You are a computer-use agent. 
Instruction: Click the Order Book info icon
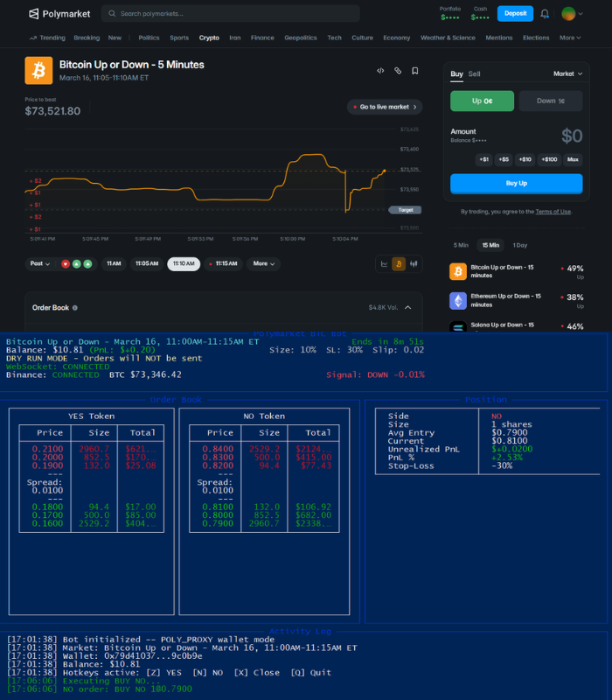(x=75, y=308)
